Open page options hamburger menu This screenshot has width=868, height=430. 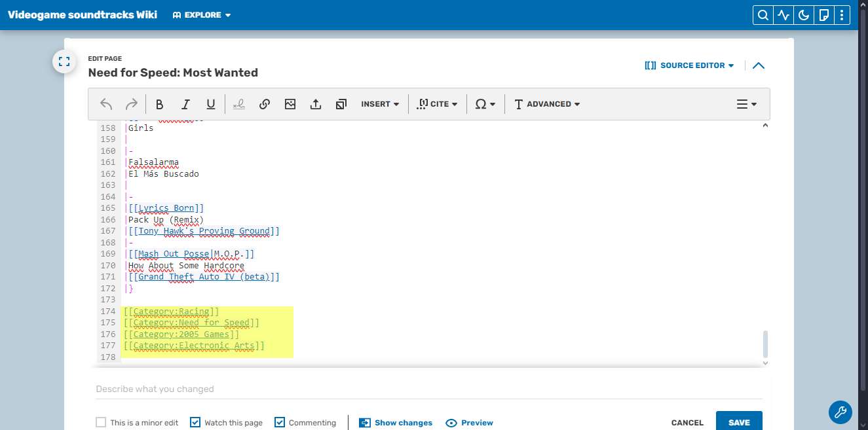(x=746, y=104)
